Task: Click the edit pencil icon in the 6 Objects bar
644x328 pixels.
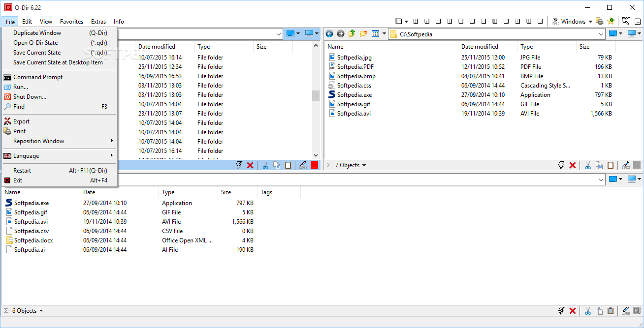Action: pos(625,311)
